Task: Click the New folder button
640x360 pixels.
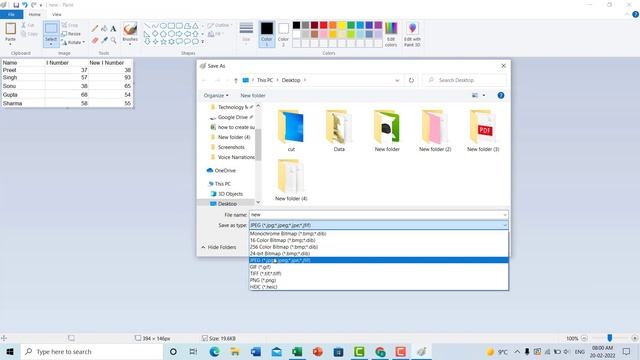Action: pos(253,96)
